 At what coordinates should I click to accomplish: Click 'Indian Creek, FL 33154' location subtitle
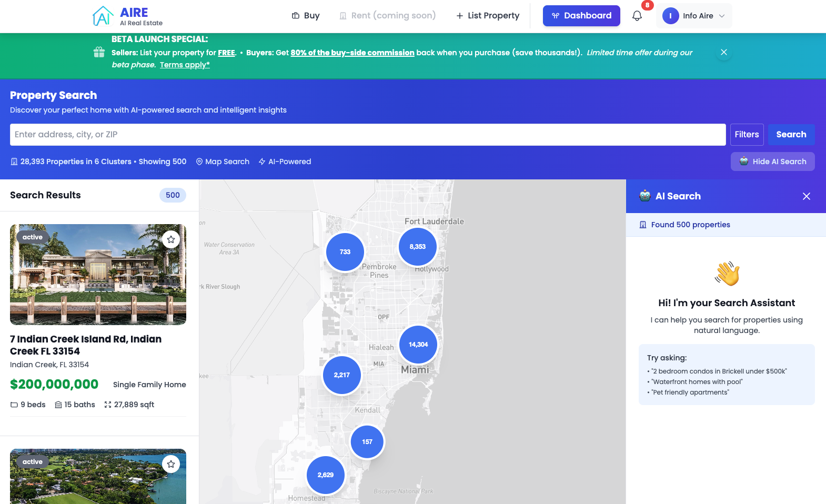coord(49,365)
